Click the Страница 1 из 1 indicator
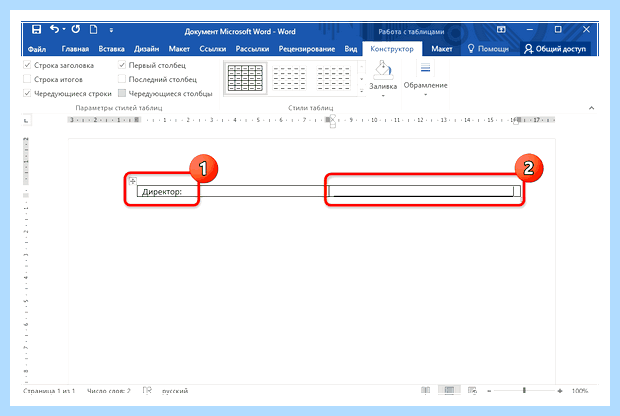The image size is (620, 416). [49, 391]
